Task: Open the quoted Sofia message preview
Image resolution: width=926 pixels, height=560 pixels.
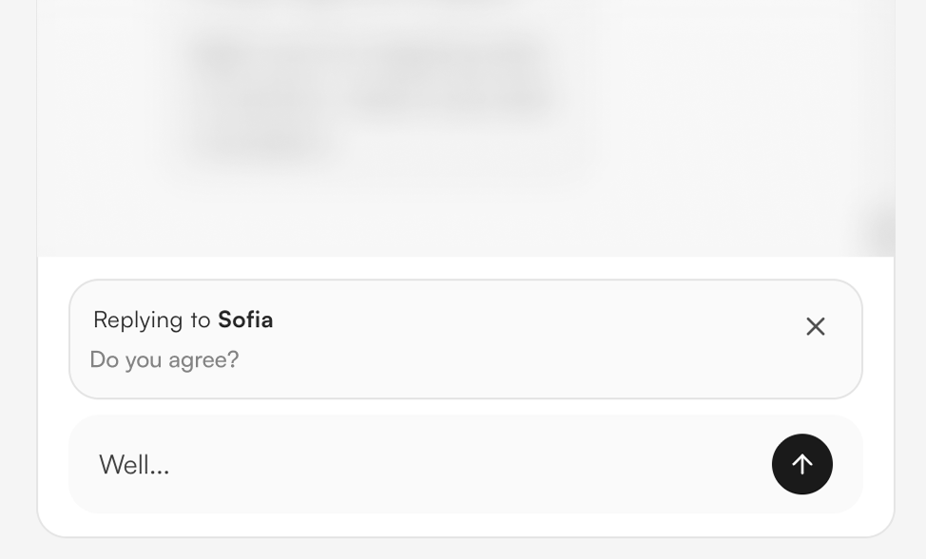Action: 380,339
